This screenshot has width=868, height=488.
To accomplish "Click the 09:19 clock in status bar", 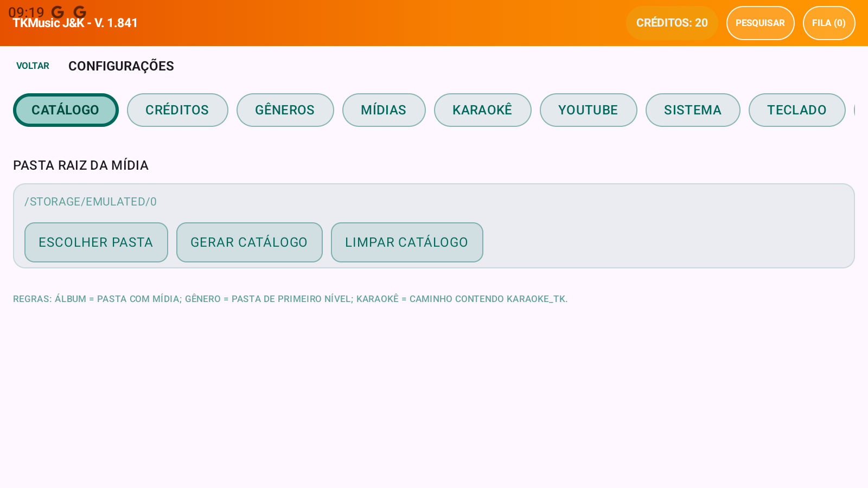I will pos(26,12).
